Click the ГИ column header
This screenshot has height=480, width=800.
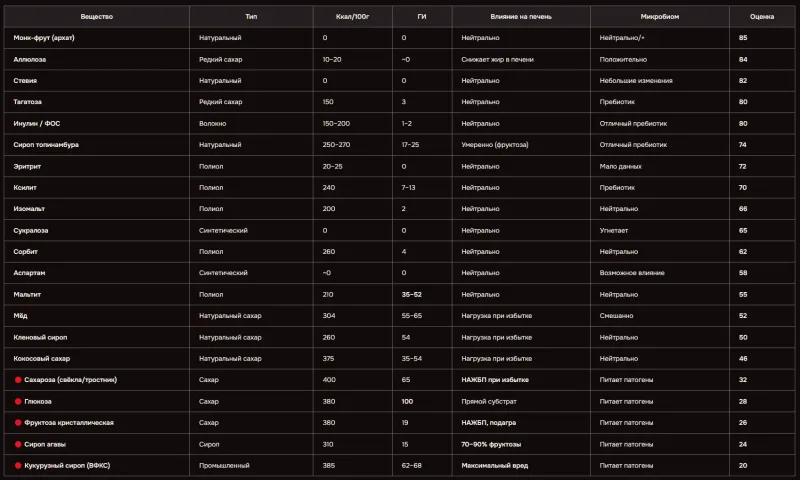[422, 17]
